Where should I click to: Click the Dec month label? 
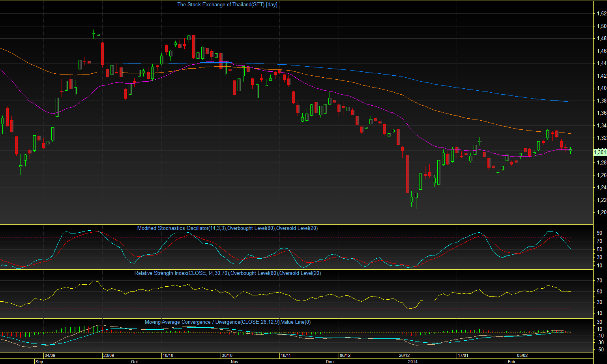[330, 361]
